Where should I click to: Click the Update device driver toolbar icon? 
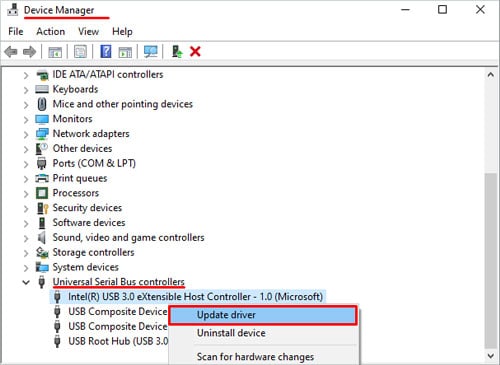[177, 52]
